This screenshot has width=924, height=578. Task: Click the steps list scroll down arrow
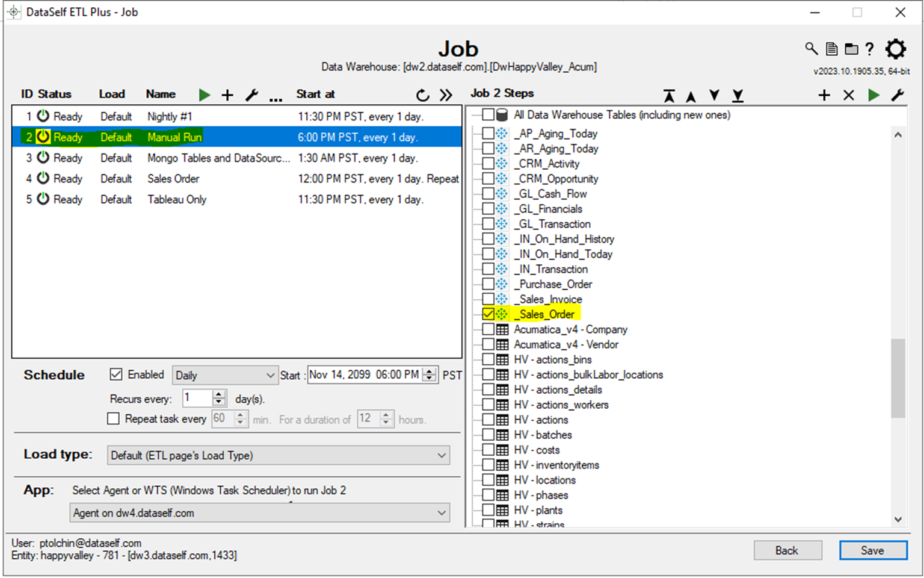[898, 519]
